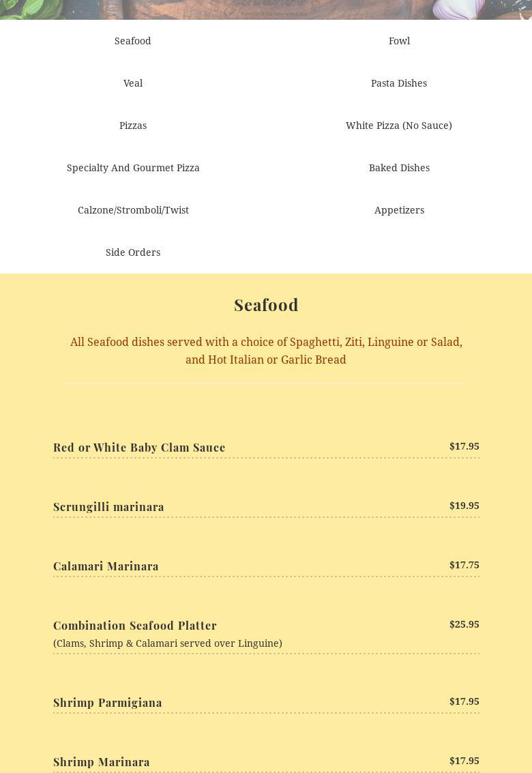Image resolution: width=532 pixels, height=773 pixels.
Task: Pick the Combination Seafood Platter
Action: 135,626
